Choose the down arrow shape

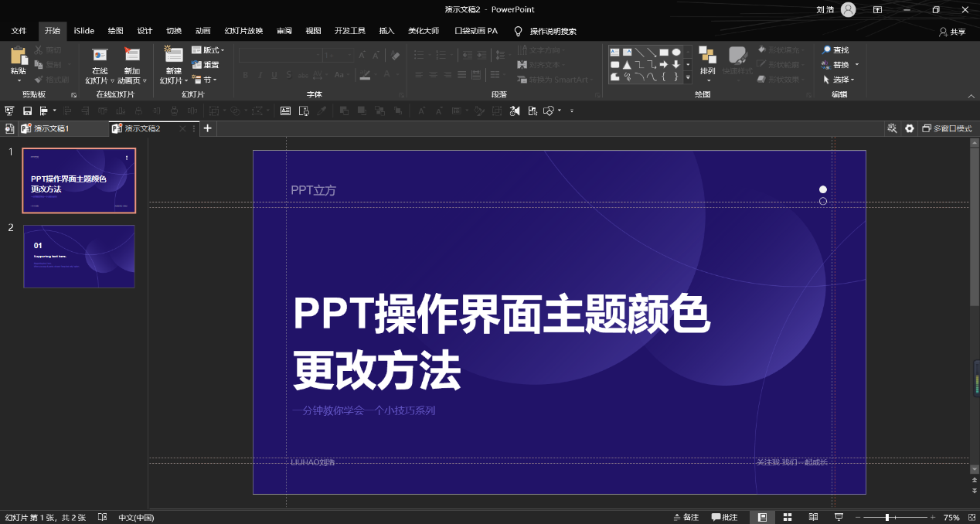[x=676, y=65]
